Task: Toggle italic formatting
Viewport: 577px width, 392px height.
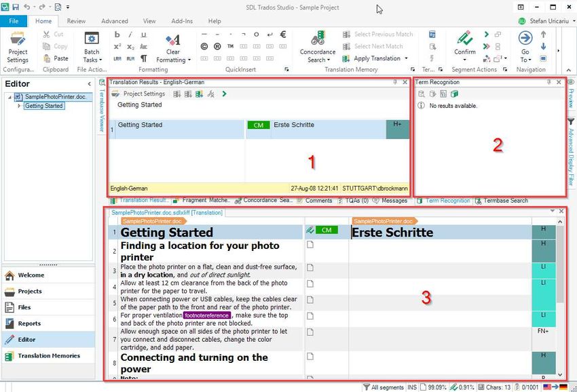Action: point(130,35)
